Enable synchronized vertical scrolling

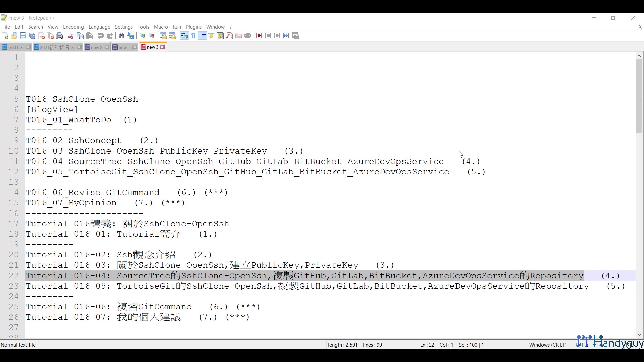coord(163,36)
